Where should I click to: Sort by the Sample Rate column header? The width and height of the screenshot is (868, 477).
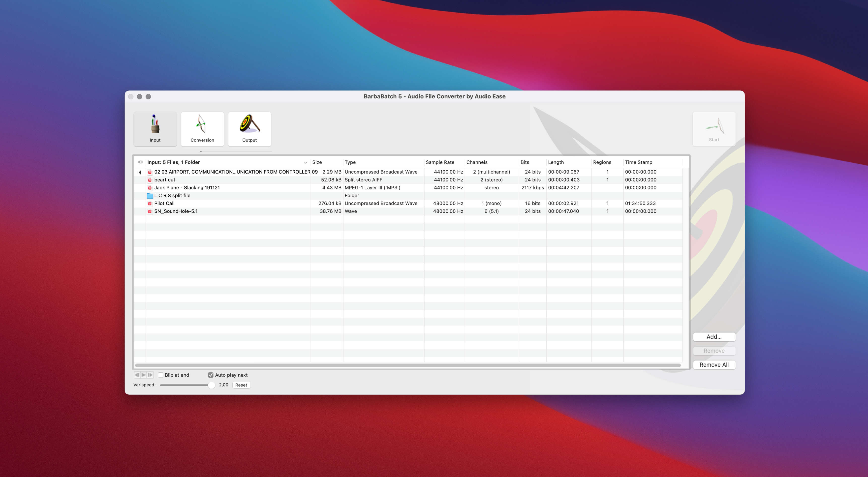pos(444,162)
